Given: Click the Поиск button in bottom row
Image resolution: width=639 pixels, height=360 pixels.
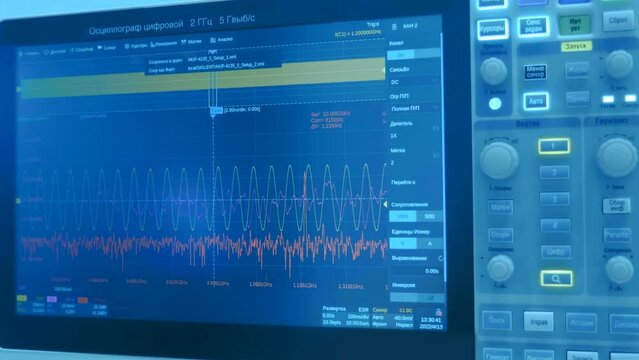Looking at the screenshot, I should click(x=496, y=320).
